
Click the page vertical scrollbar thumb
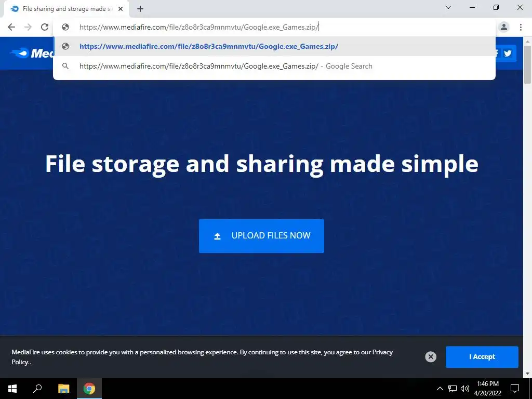tap(527, 64)
